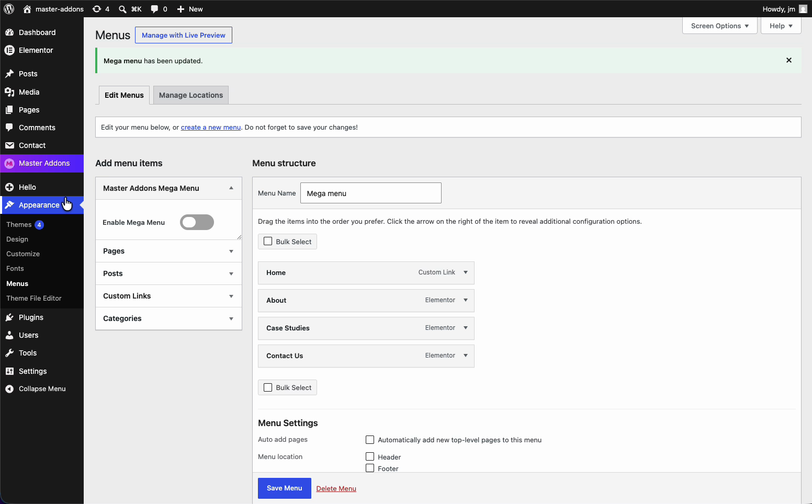Image resolution: width=812 pixels, height=504 pixels.
Task: Click the Menu Name input field
Action: click(371, 193)
